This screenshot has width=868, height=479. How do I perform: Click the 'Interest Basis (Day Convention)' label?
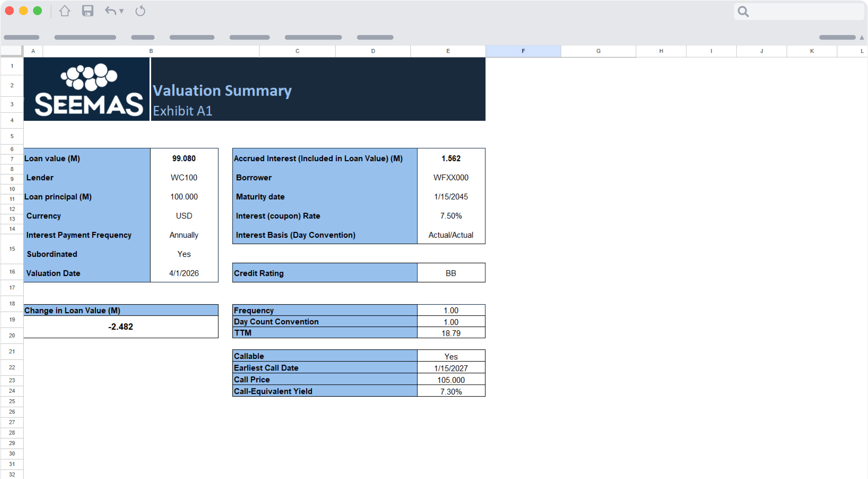click(x=296, y=235)
